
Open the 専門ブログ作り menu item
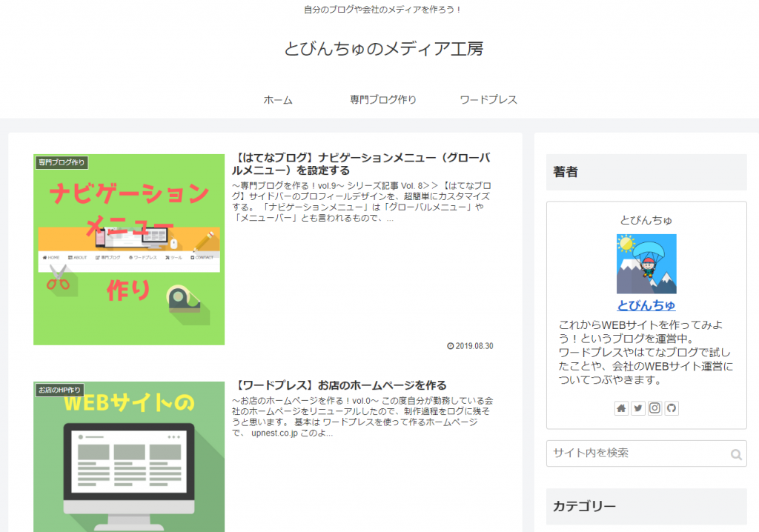coord(383,99)
